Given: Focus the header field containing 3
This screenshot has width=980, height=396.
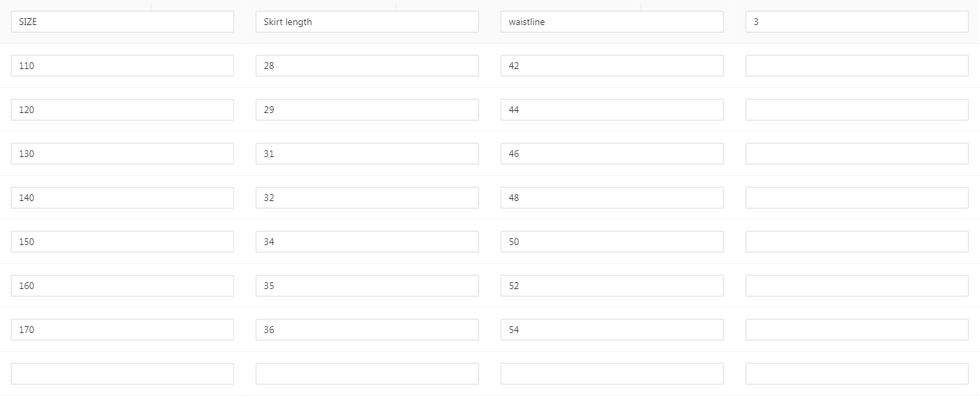Looking at the screenshot, I should tap(857, 22).
